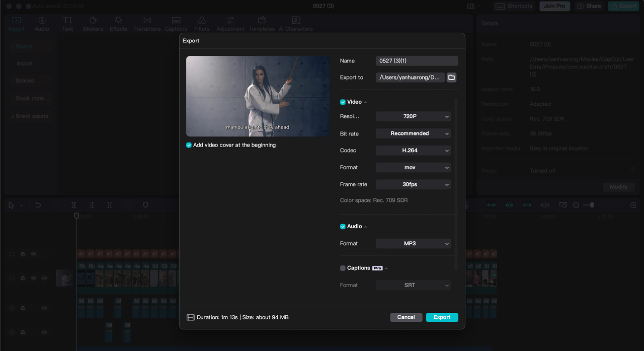Screen dimensions: 644x351
Task: Switch to the Audio tab
Action: pyautogui.click(x=42, y=24)
